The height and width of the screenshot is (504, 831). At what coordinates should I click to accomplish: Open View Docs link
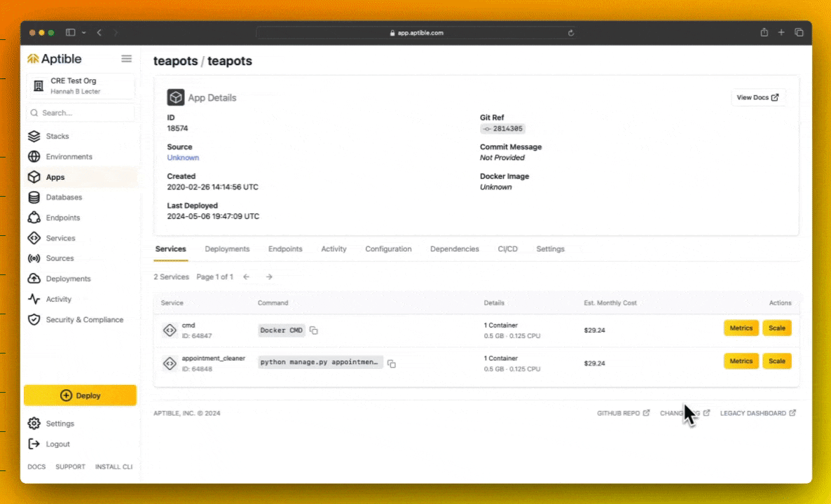tap(757, 97)
